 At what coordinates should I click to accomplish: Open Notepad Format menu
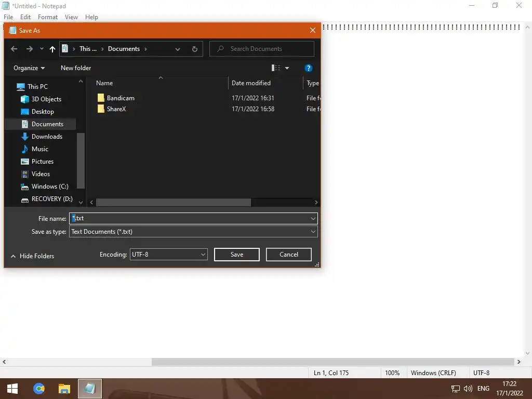click(47, 17)
